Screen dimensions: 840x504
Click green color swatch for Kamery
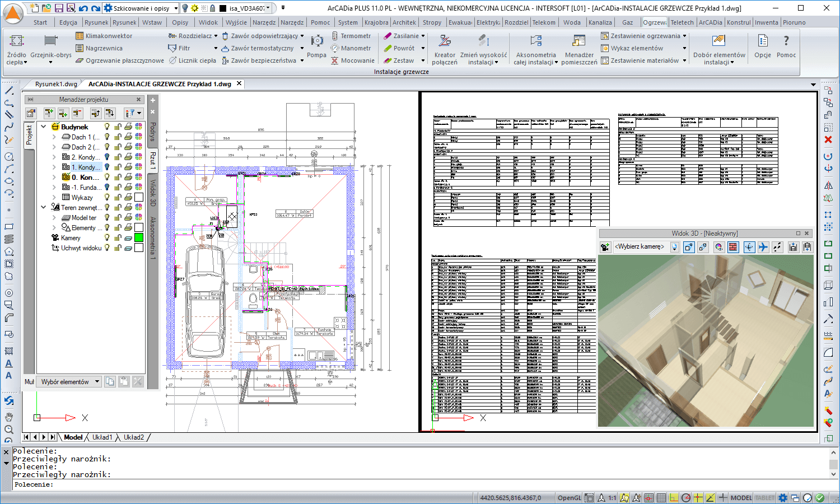pyautogui.click(x=139, y=238)
